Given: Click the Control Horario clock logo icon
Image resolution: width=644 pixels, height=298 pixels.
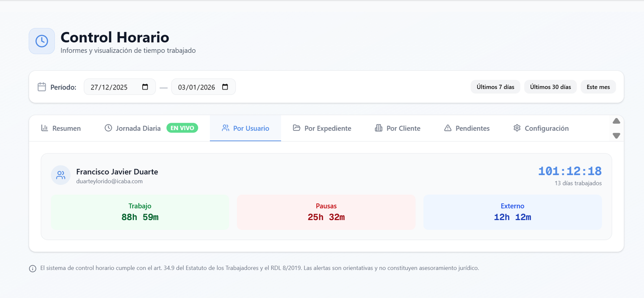Looking at the screenshot, I should pyautogui.click(x=42, y=41).
